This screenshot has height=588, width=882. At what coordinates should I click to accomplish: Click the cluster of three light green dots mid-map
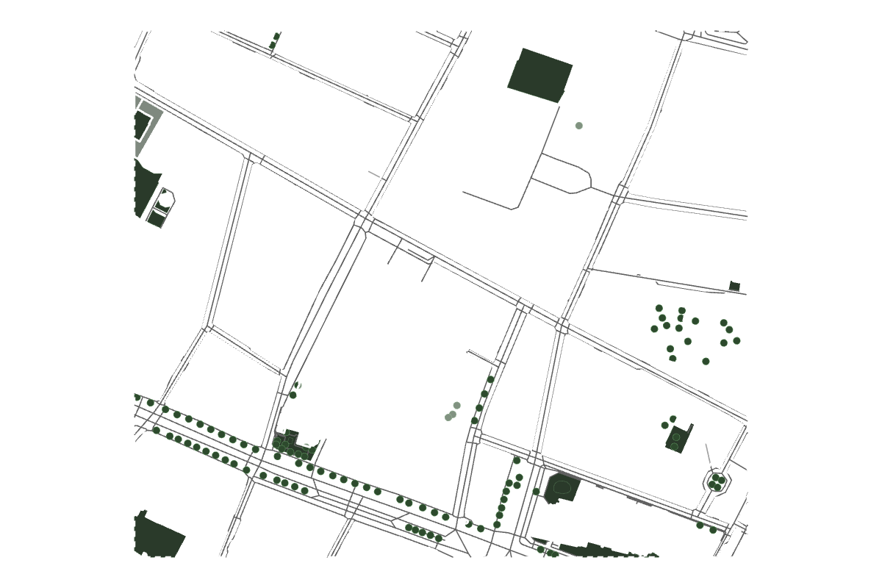click(452, 412)
